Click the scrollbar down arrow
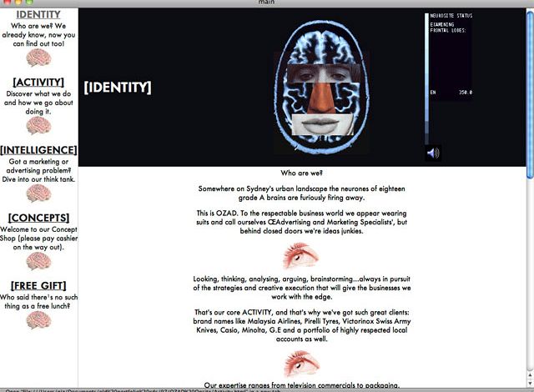This screenshot has width=534, height=392. (x=530, y=383)
